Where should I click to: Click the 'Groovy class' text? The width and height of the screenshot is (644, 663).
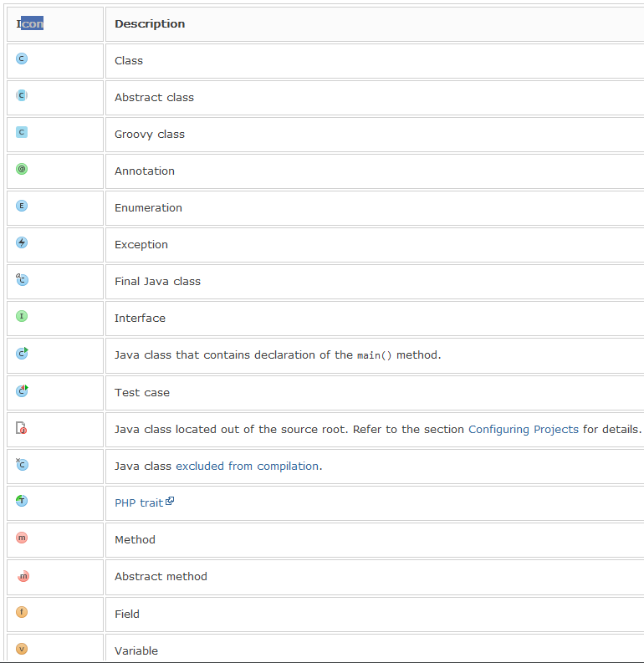click(x=149, y=135)
